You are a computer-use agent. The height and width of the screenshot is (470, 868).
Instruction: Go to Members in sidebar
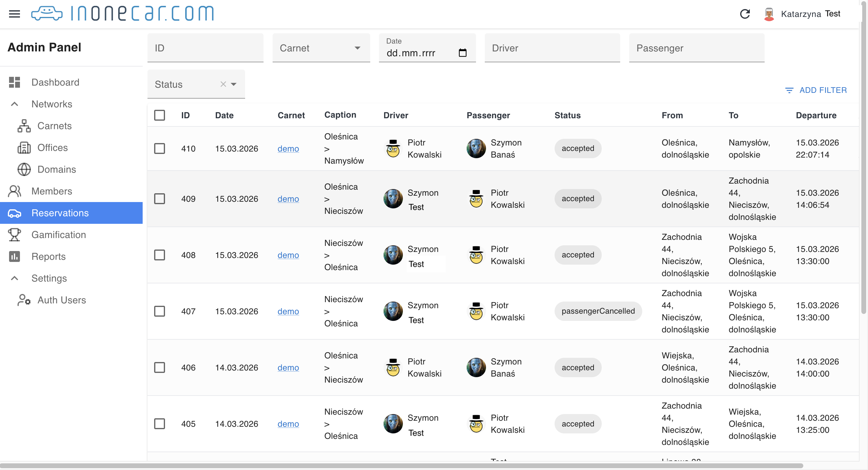52,191
